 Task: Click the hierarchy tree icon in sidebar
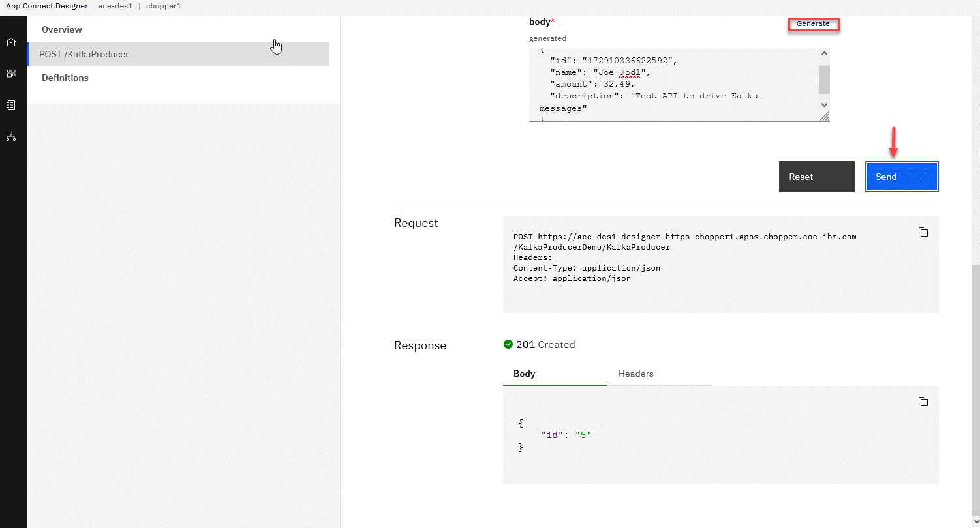click(x=11, y=136)
